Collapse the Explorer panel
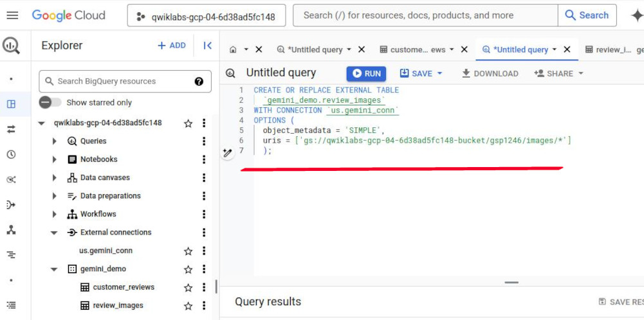644x320 pixels. point(207,46)
